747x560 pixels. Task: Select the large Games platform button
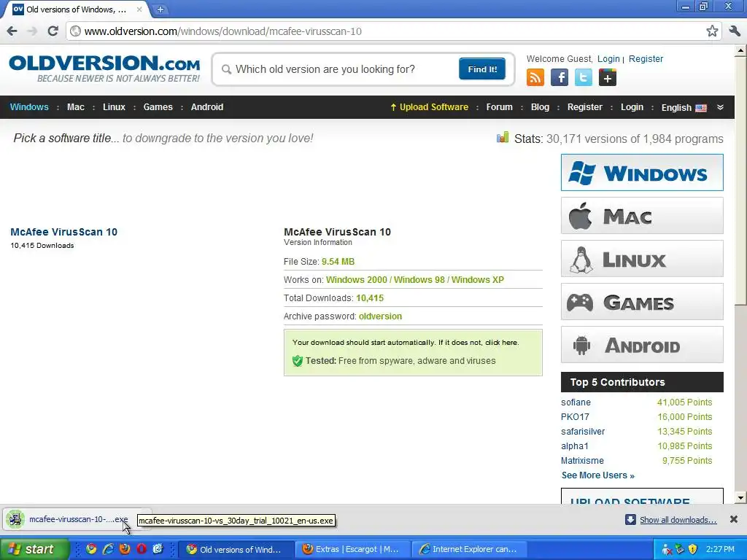point(642,301)
